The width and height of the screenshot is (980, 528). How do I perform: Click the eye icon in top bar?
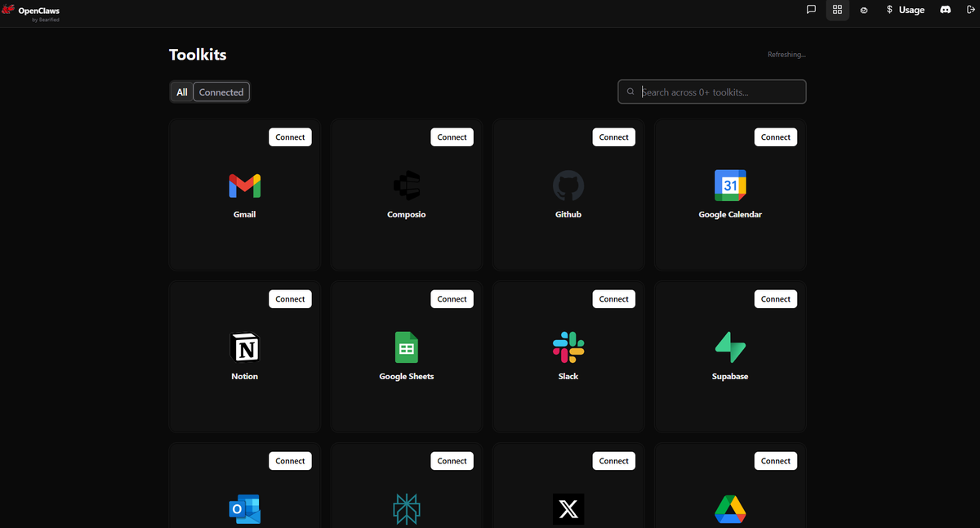[864, 11]
